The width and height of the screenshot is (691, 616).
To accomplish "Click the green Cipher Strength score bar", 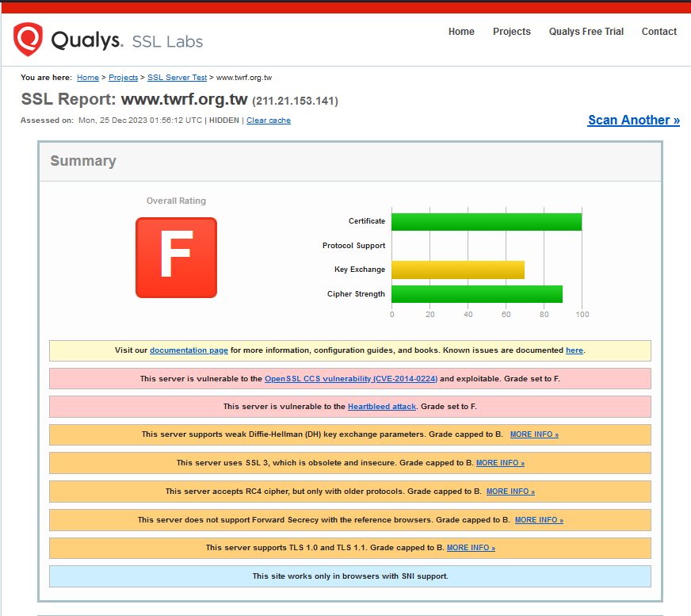I will click(477, 294).
